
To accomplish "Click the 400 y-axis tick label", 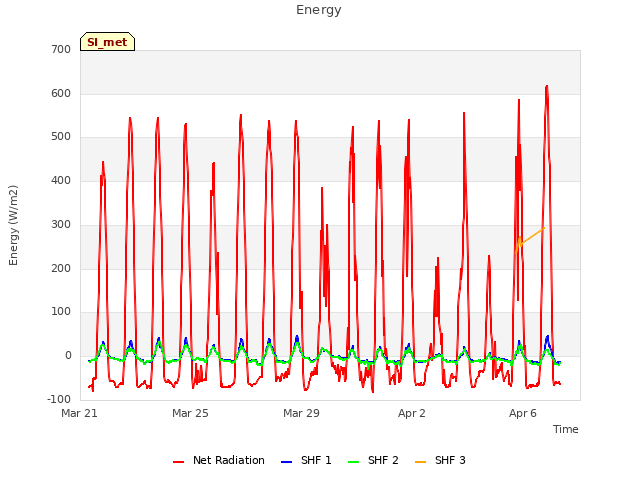I will 61,180.
